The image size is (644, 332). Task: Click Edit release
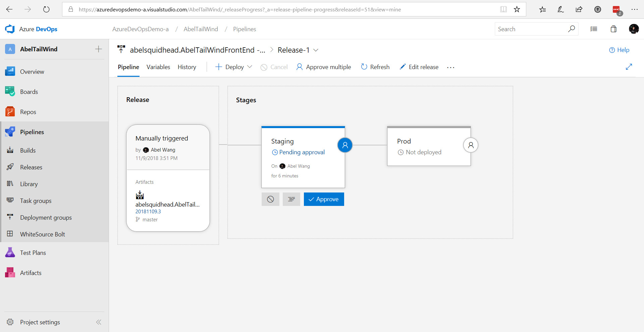coord(419,67)
